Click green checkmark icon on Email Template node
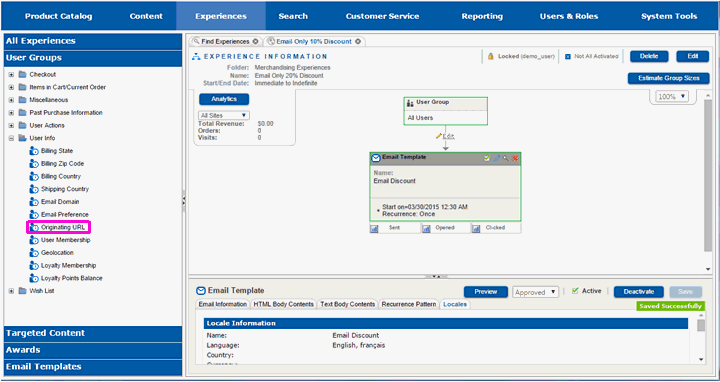The image size is (720, 382). coord(487,158)
